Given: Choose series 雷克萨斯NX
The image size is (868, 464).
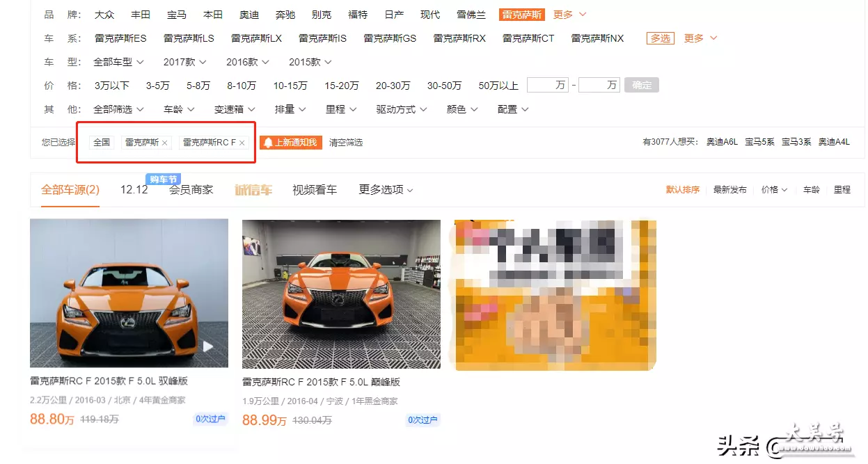Looking at the screenshot, I should [597, 38].
